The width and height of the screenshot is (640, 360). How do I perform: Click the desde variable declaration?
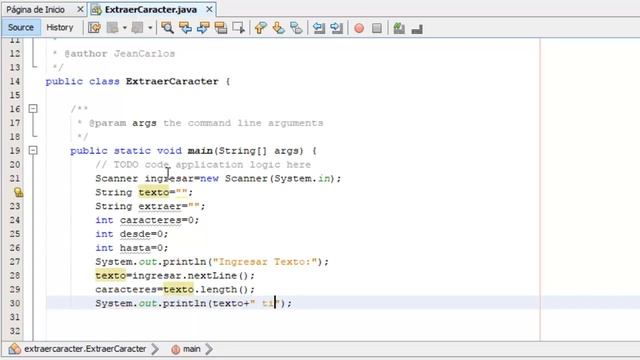131,234
